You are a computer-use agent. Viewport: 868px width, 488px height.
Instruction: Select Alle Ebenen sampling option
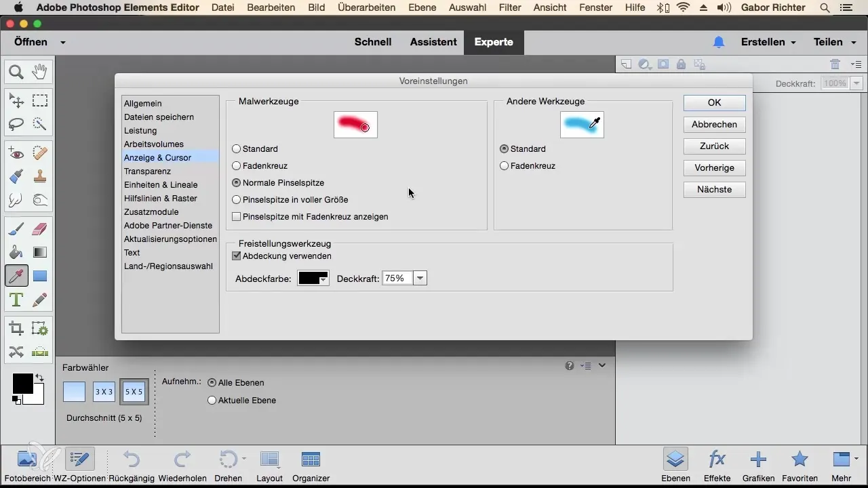click(235, 383)
